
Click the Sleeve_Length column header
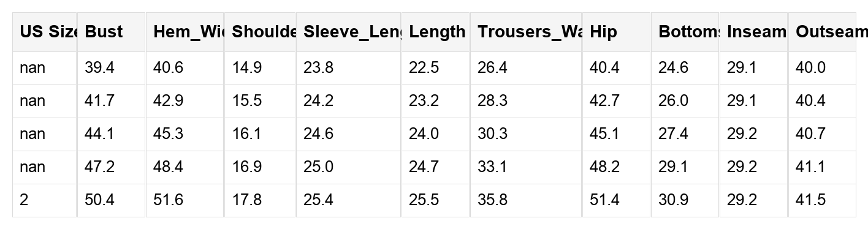click(x=348, y=32)
